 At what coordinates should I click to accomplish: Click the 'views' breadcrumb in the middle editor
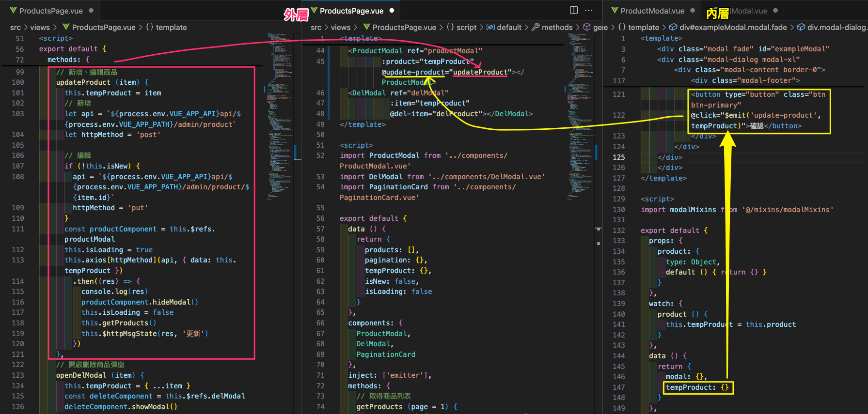coord(341,27)
